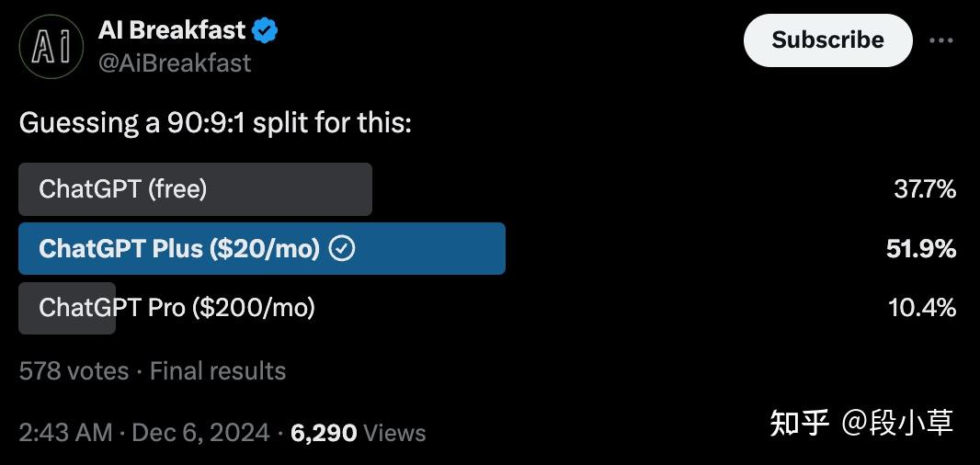Open the 2:43 AM Dec 6, 2024 timestamp

point(144,432)
